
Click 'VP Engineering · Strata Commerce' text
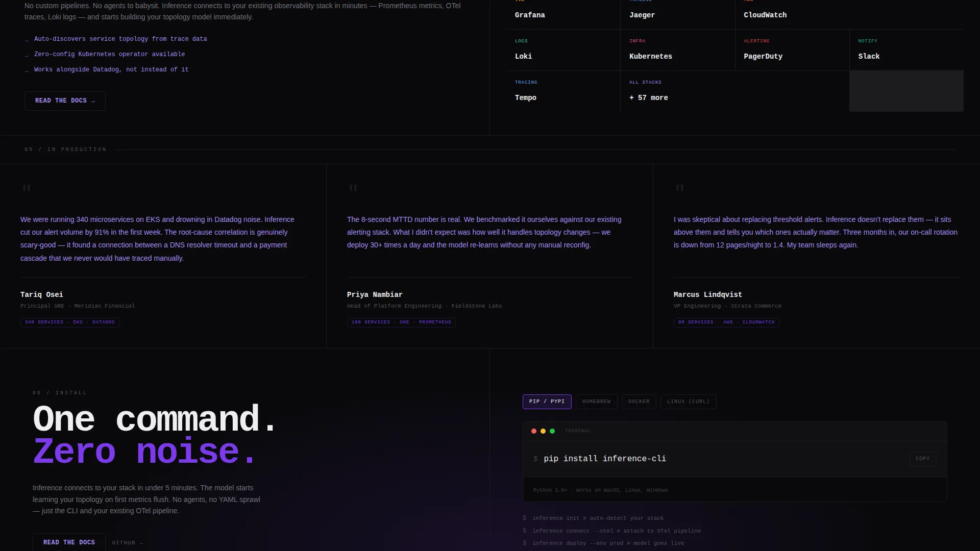click(727, 306)
